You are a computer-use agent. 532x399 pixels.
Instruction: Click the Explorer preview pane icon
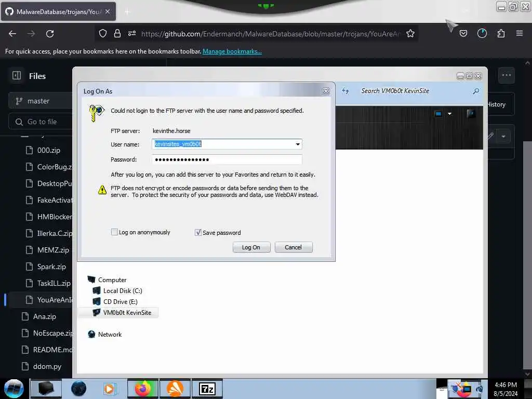click(471, 114)
